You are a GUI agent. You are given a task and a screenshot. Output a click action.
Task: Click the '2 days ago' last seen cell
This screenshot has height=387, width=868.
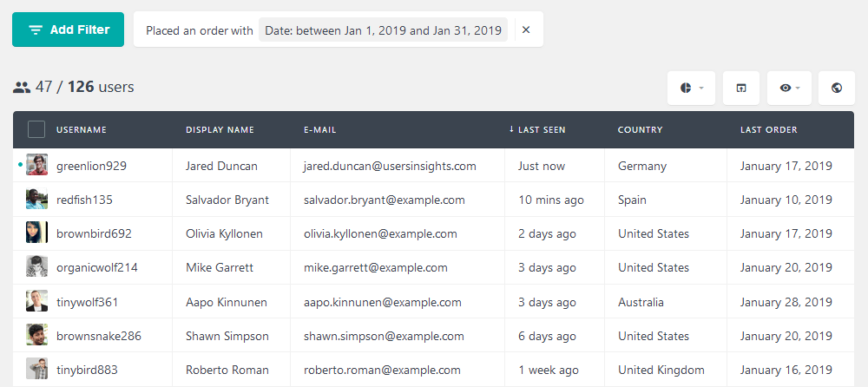[x=547, y=234]
